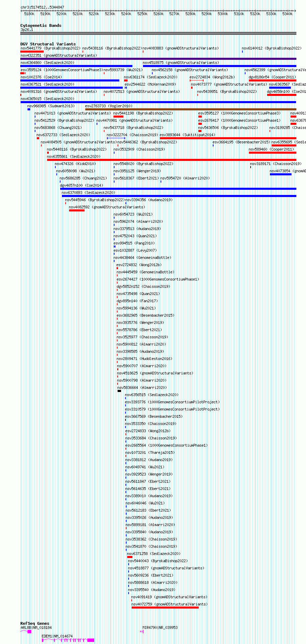Click the red nsv6355861 (Sedlazeck2020) bar
This screenshot has width=306, height=644.
click(x=172, y=160)
